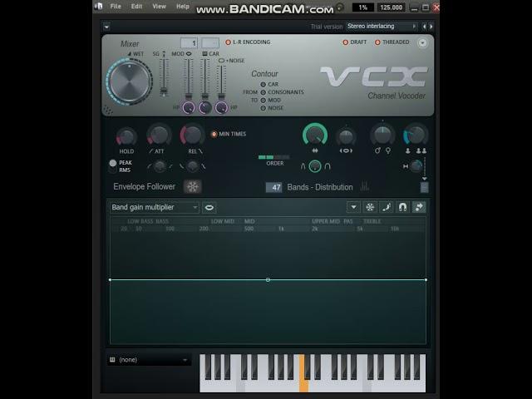
Task: Open plugin options arrow at top left
Action: click(x=106, y=27)
